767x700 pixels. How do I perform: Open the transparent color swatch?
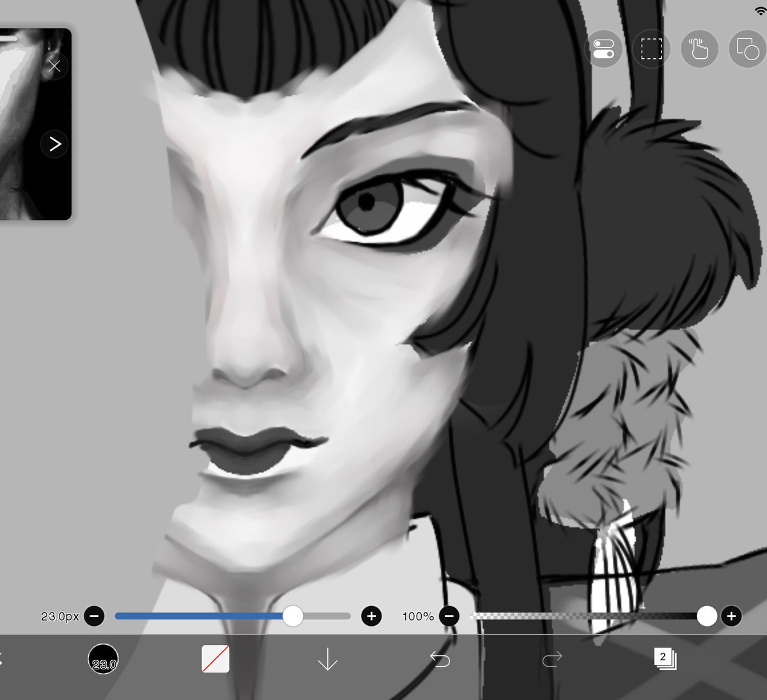click(215, 658)
